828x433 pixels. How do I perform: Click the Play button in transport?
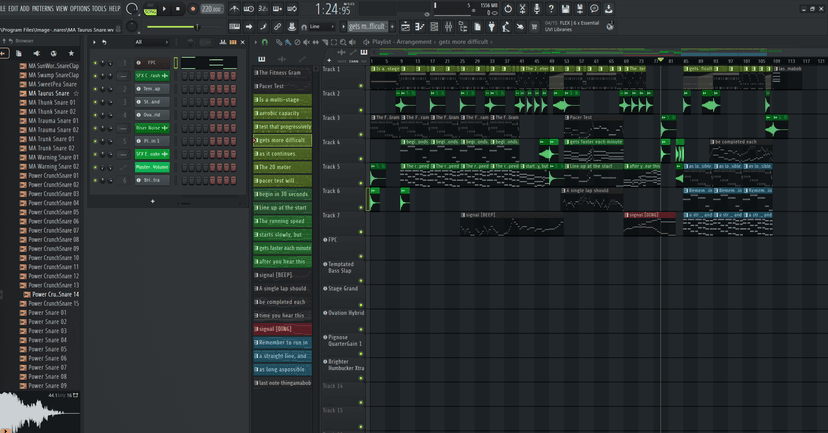[x=165, y=9]
